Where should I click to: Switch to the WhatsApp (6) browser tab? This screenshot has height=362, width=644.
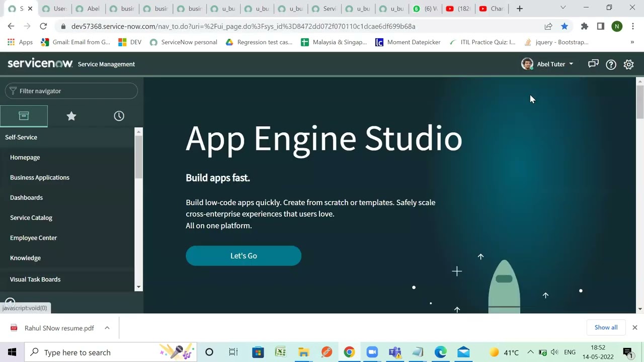click(425, 9)
